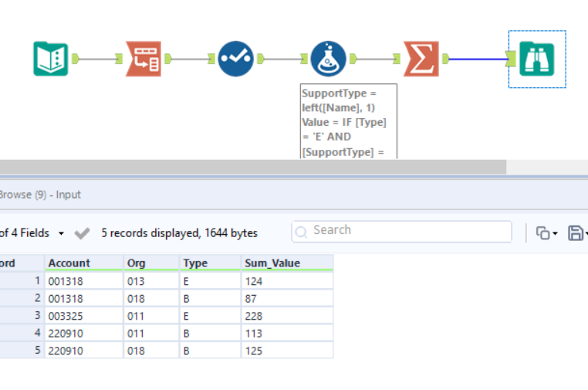
Task: Click the Sum_Value column header
Action: coord(272,263)
